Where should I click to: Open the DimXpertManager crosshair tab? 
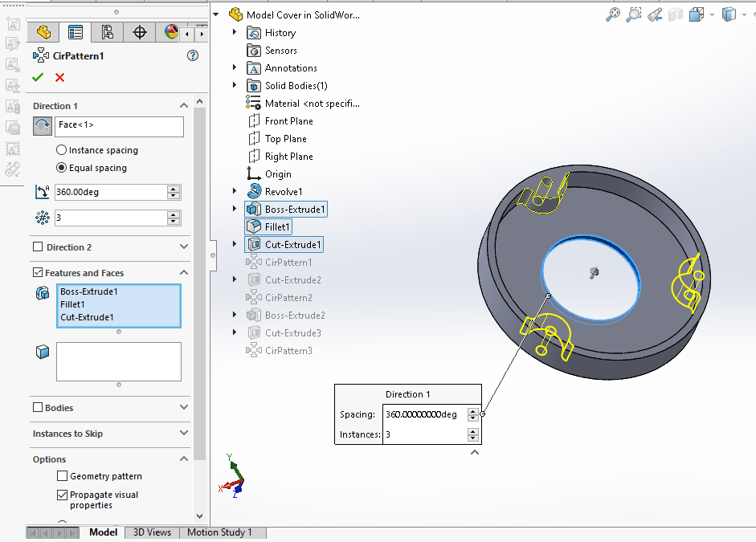point(140,32)
